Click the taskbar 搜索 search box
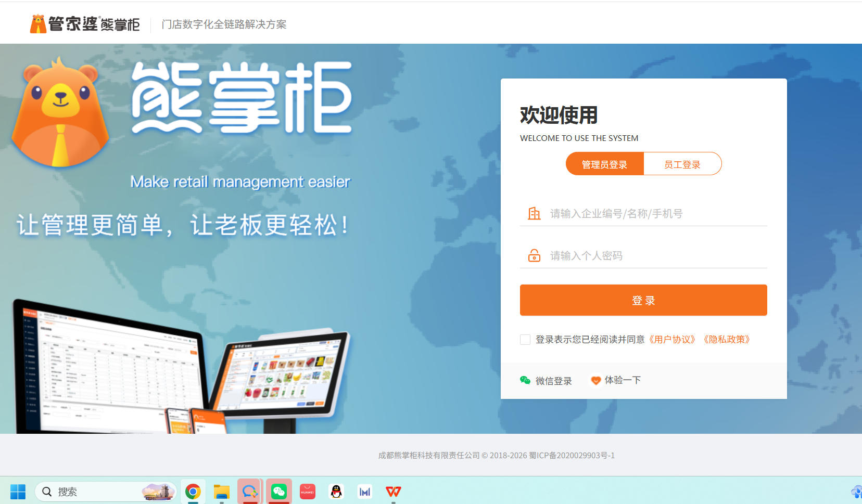Screen dimensions: 862x504 pyautogui.click(x=105, y=492)
